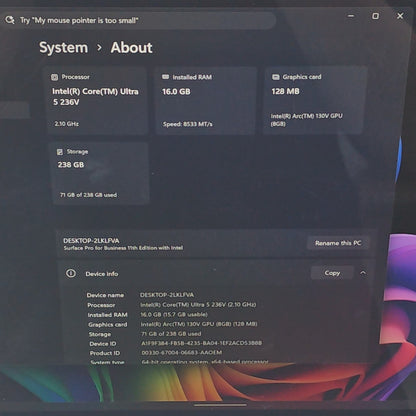Select the Product ID value text

point(181,353)
